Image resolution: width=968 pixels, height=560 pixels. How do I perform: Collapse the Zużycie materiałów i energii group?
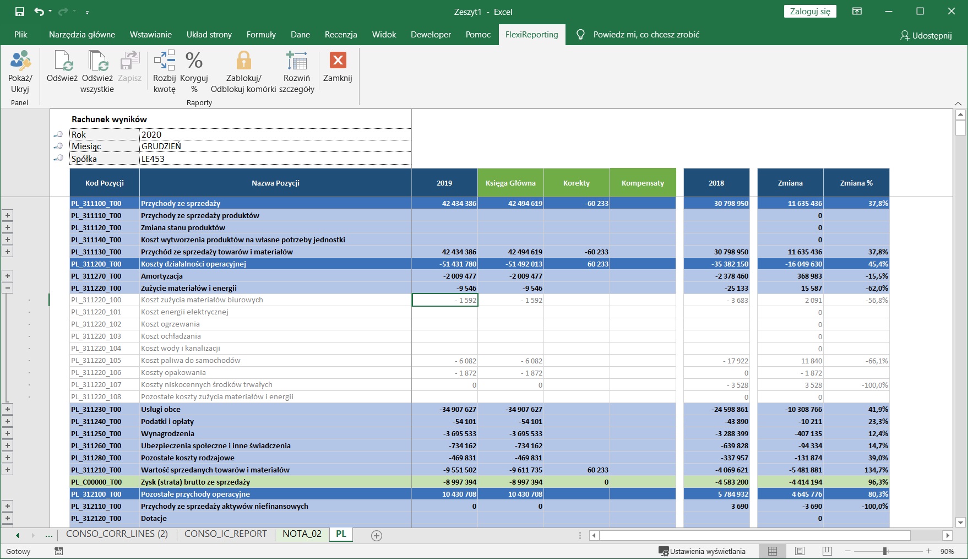[x=8, y=288]
